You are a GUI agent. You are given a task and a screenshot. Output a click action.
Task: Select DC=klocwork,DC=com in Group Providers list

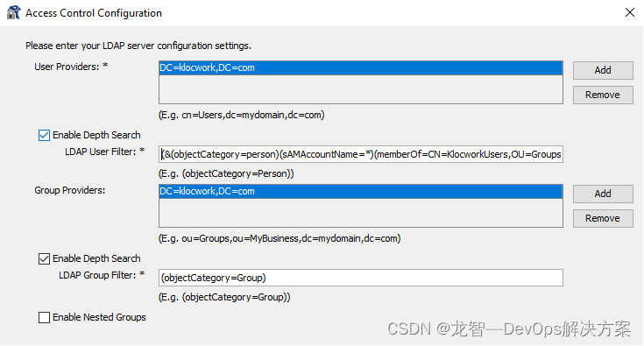pyautogui.click(x=361, y=191)
